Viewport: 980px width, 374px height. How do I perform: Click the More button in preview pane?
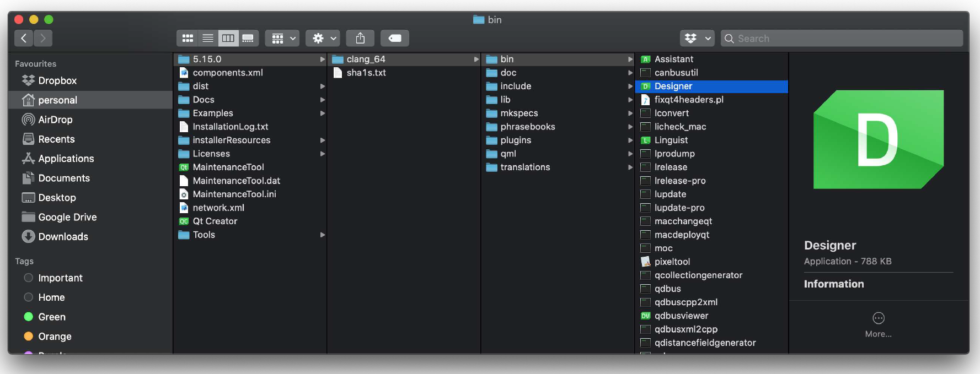coord(879,324)
